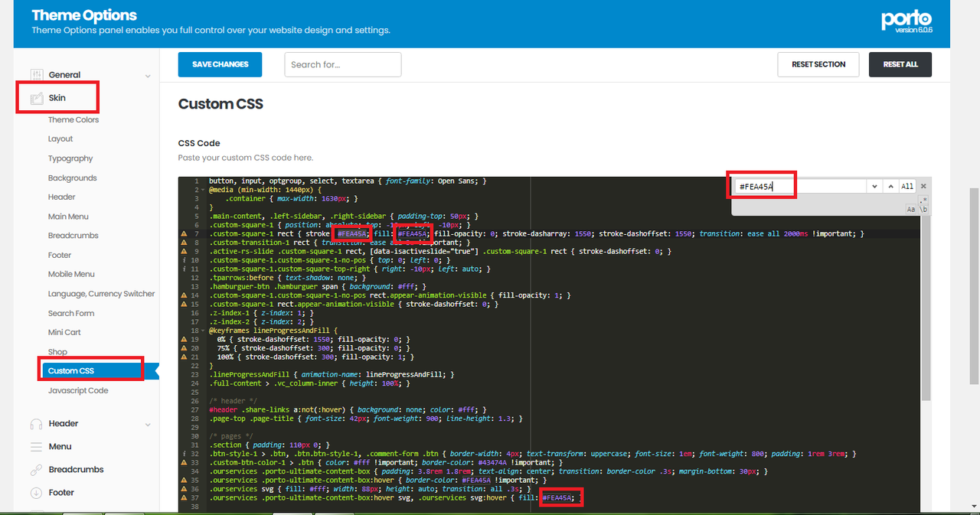
Task: Jump to next search match
Action: tap(874, 187)
